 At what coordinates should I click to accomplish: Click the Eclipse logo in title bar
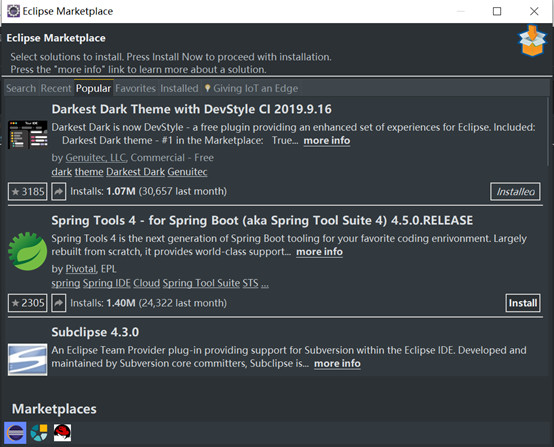(x=13, y=11)
